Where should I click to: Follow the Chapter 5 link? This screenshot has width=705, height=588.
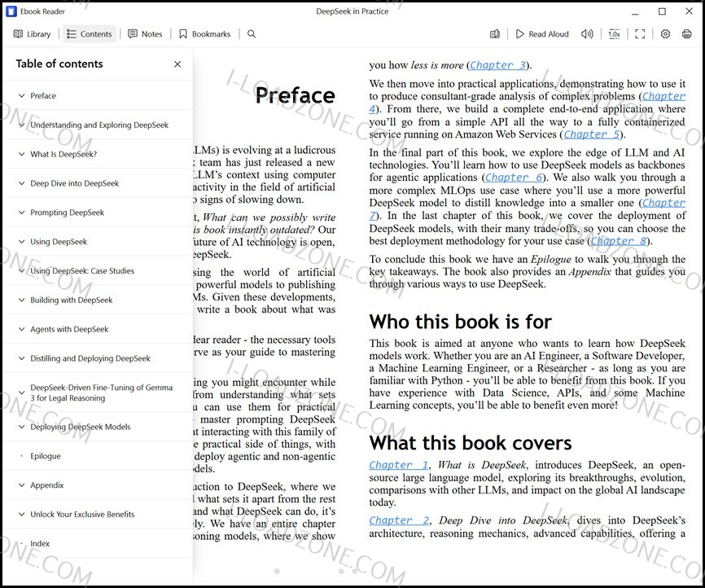[x=592, y=134]
